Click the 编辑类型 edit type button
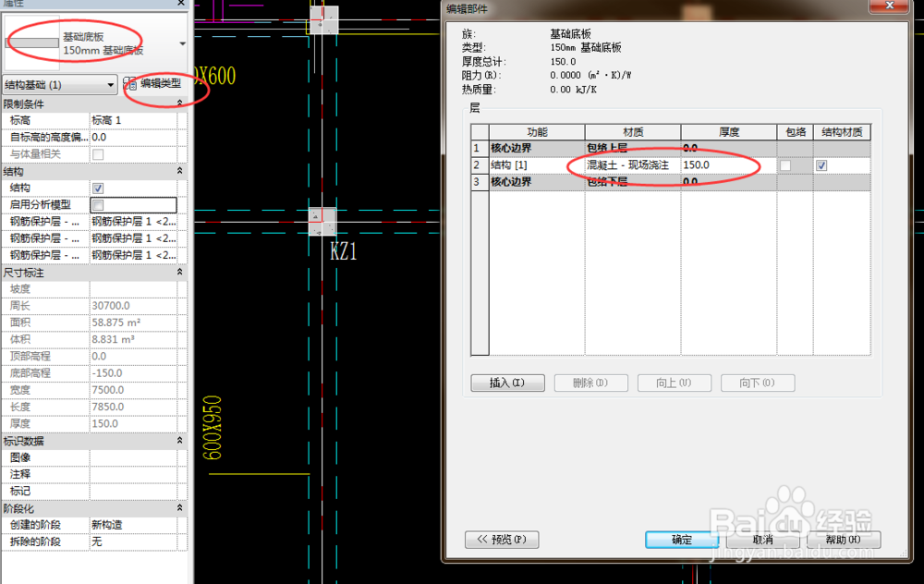924x584 pixels. click(154, 84)
